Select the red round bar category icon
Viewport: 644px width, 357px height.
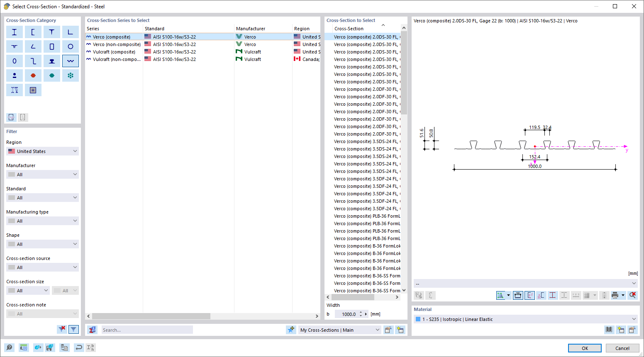(33, 75)
